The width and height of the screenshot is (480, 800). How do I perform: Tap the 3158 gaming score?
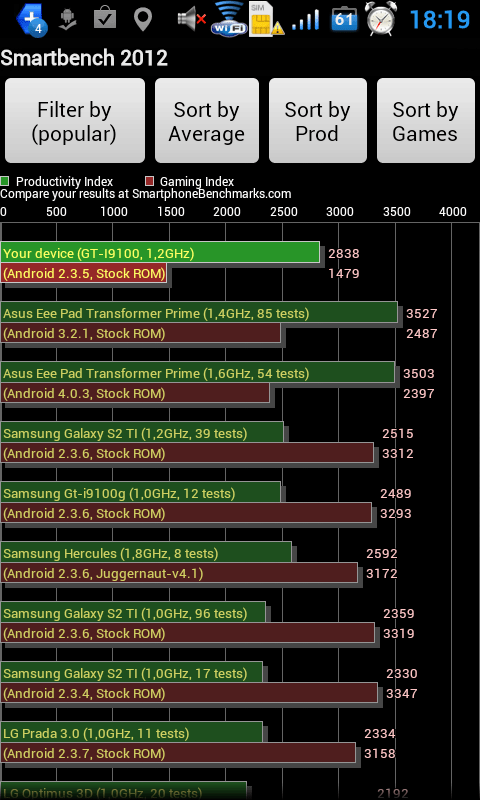pyautogui.click(x=380, y=754)
